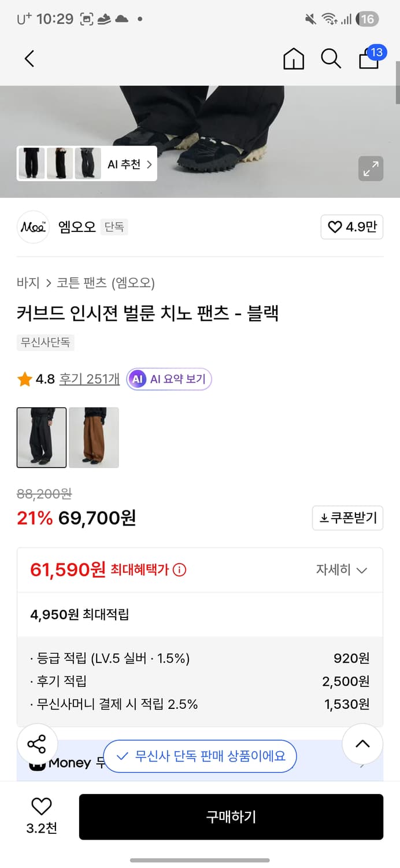This screenshot has width=400, height=868.
Task: Go back with the back arrow
Action: tap(29, 58)
